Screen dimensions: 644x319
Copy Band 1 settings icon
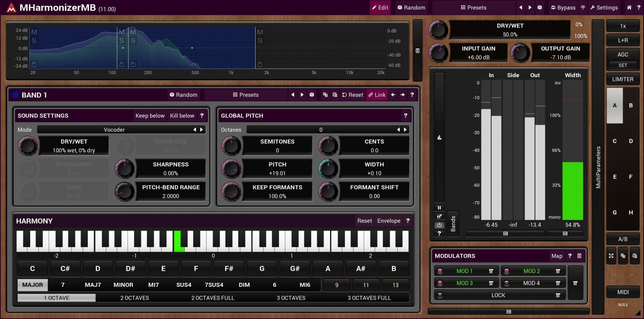pos(325,95)
